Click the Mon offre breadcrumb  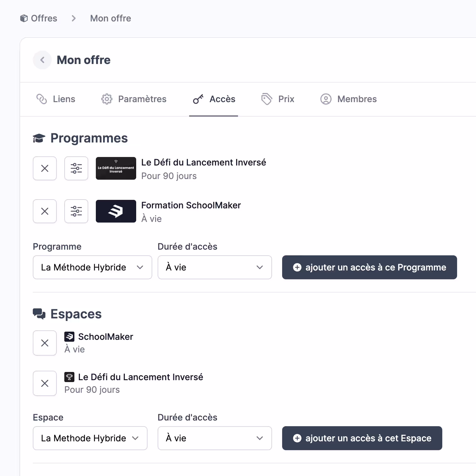tap(110, 18)
